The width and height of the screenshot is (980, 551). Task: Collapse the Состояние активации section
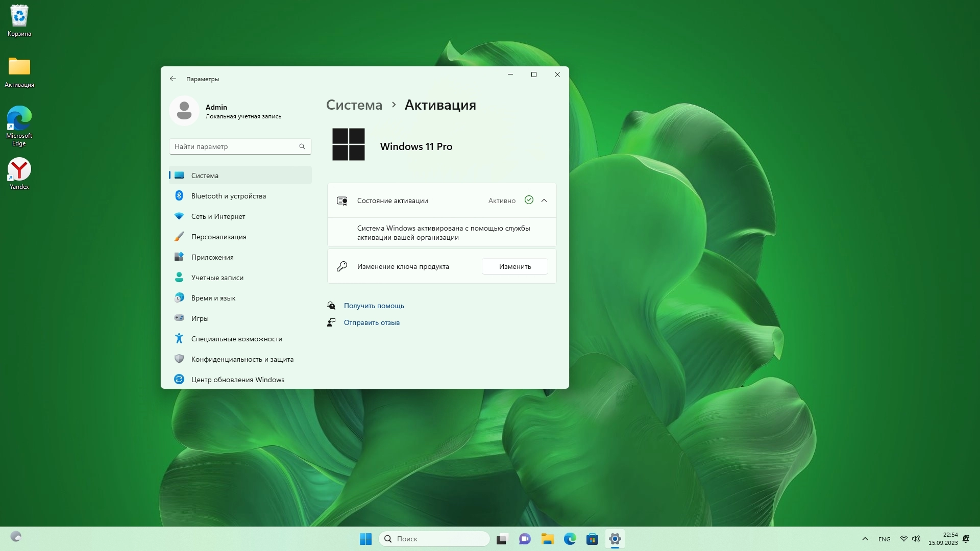[x=544, y=201]
